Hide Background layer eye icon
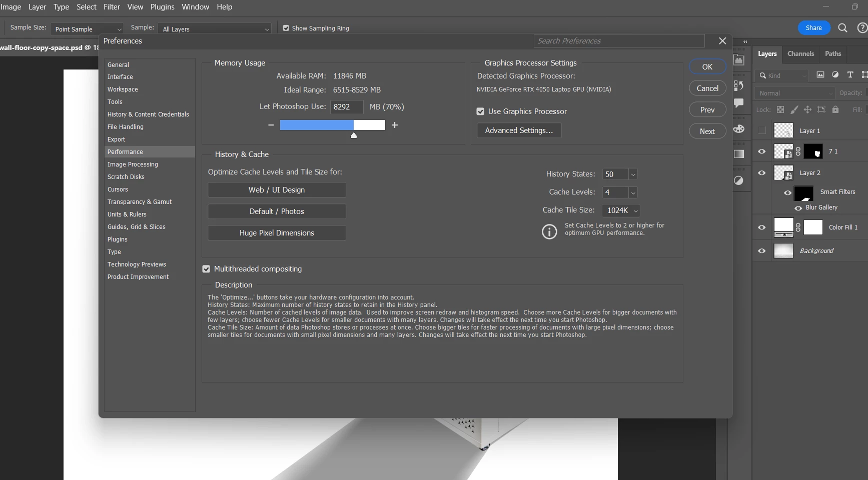This screenshot has width=868, height=480. (762, 251)
